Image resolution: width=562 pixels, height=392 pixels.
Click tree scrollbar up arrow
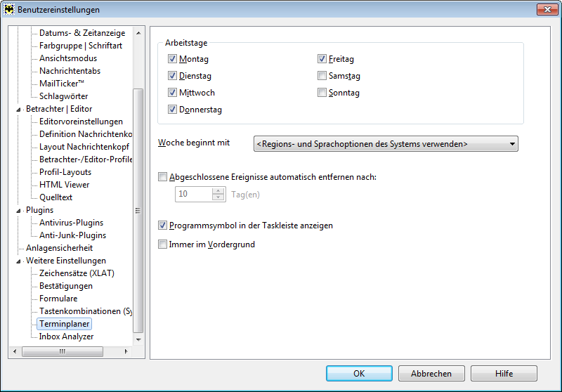(138, 33)
